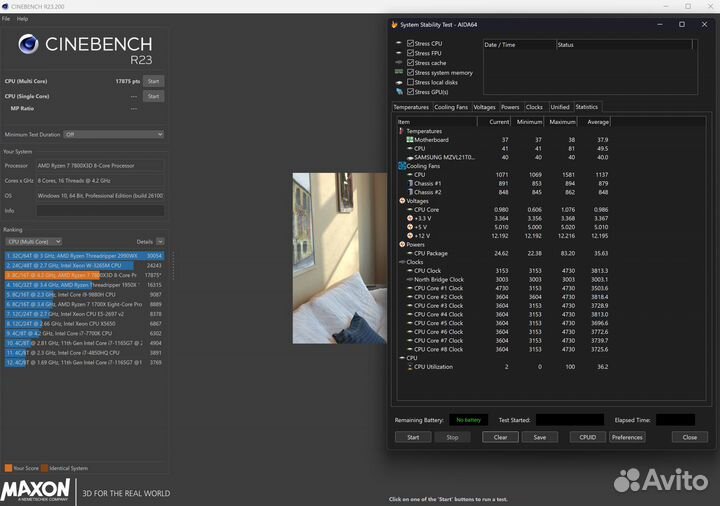Image resolution: width=720 pixels, height=506 pixels.
Task: Click the AIDA64 Save button
Action: tap(540, 437)
